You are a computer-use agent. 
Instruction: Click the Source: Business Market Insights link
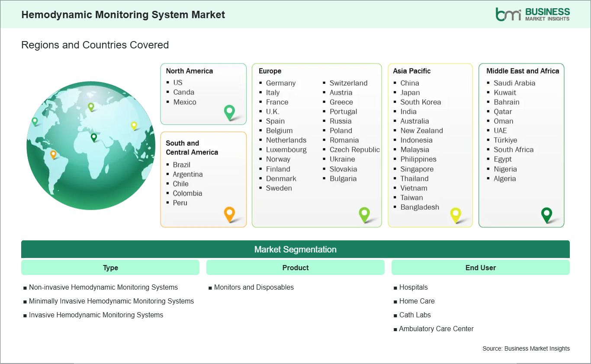[526, 348]
